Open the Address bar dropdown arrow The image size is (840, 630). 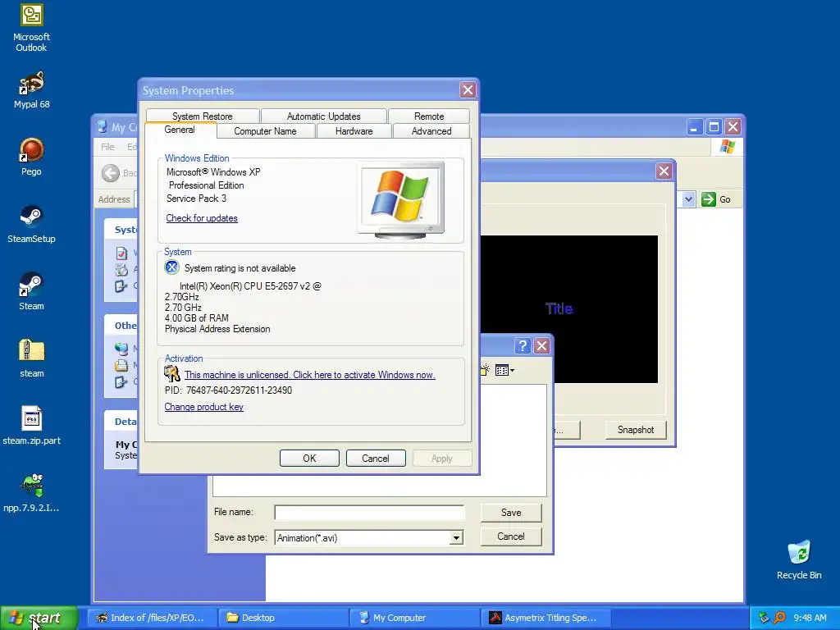click(x=688, y=199)
